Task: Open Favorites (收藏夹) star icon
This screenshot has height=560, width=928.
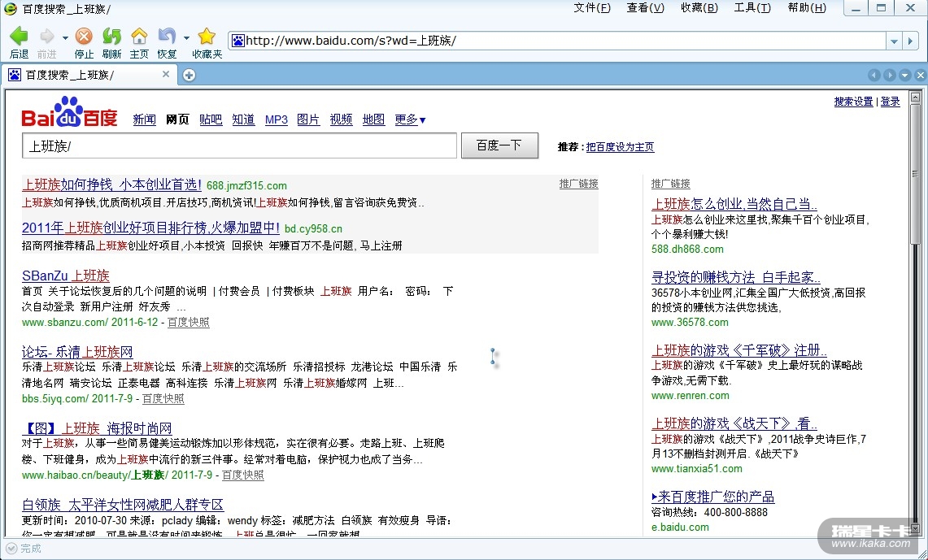Action: [x=207, y=37]
